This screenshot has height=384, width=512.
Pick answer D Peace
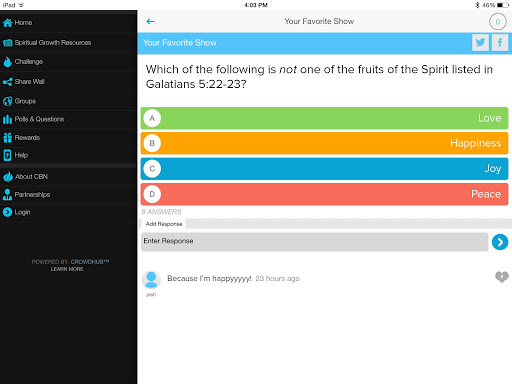click(324, 194)
